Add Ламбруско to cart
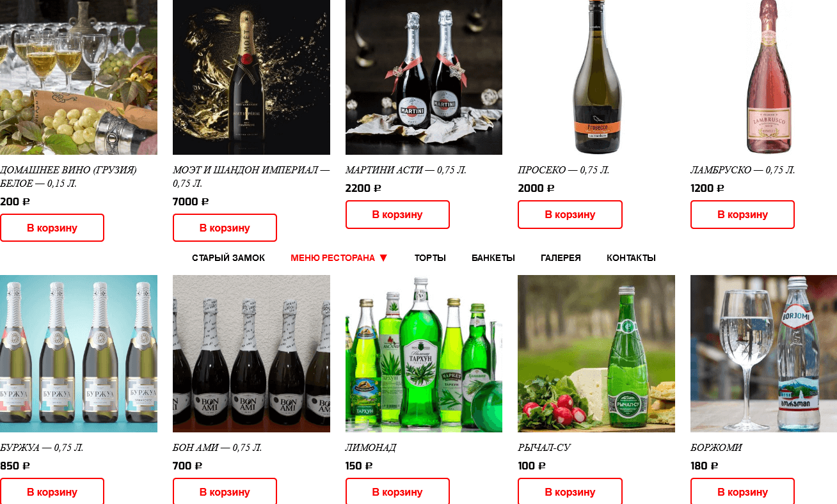 (742, 214)
